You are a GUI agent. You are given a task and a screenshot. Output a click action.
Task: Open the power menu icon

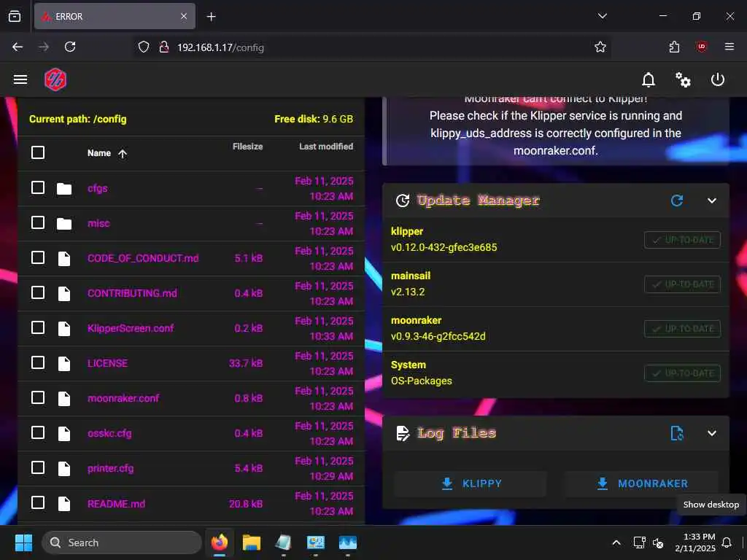(x=718, y=79)
